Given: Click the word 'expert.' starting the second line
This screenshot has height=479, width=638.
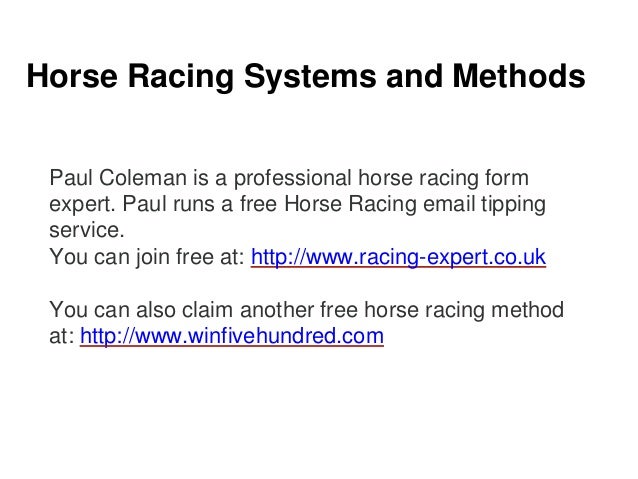Looking at the screenshot, I should (83, 205).
